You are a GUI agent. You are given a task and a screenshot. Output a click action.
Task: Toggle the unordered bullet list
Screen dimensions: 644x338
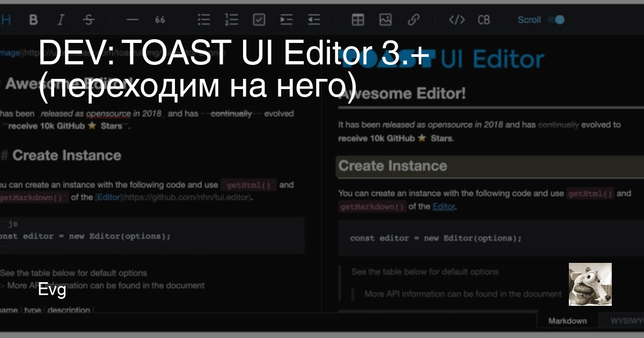[204, 19]
